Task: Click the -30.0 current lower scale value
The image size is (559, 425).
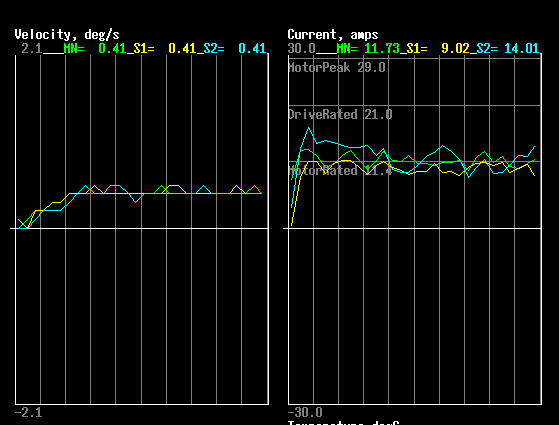Action: coord(305,413)
